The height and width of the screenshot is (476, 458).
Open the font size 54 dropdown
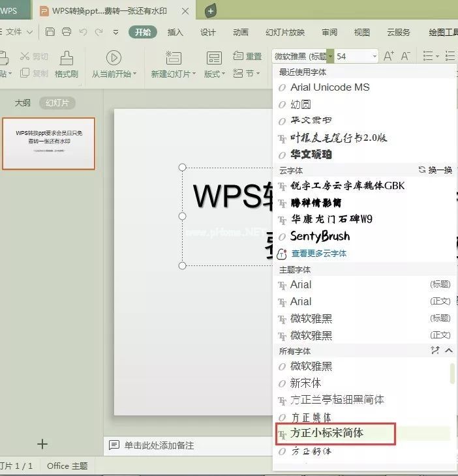point(374,56)
